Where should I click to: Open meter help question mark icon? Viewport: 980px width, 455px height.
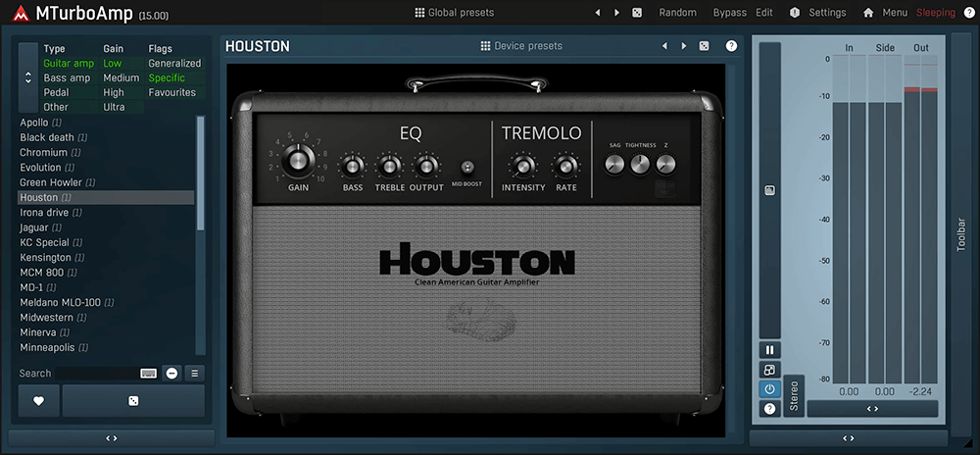coord(769,409)
